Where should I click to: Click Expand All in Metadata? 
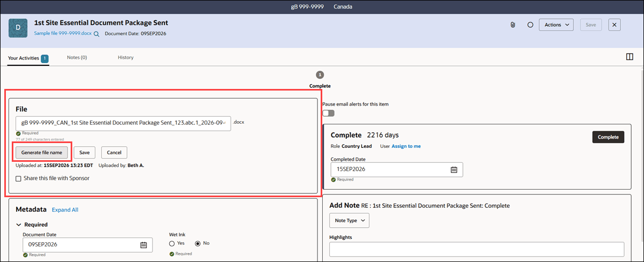(x=65, y=209)
